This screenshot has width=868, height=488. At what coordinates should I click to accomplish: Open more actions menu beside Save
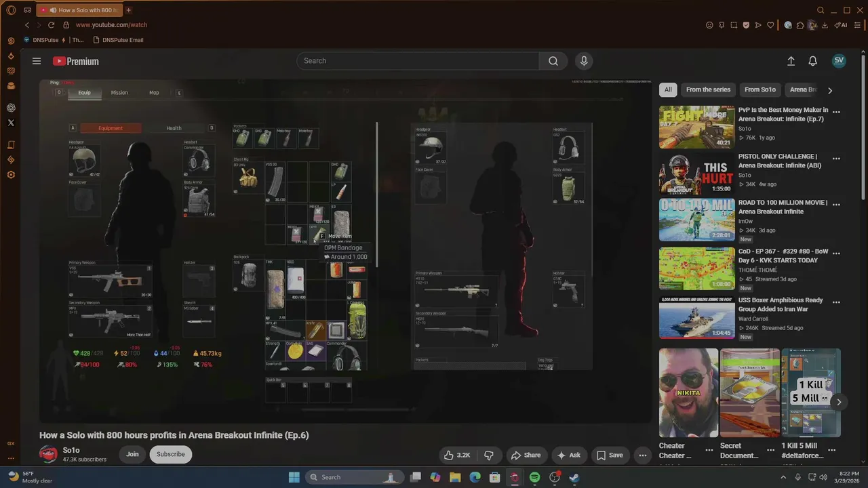[642, 455]
